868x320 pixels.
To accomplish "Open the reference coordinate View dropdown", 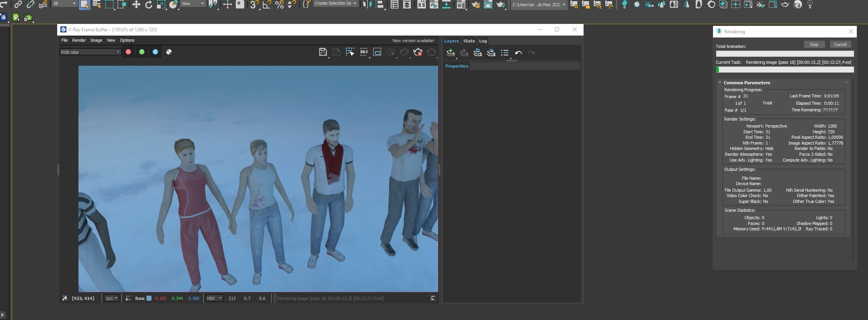I will [x=192, y=3].
